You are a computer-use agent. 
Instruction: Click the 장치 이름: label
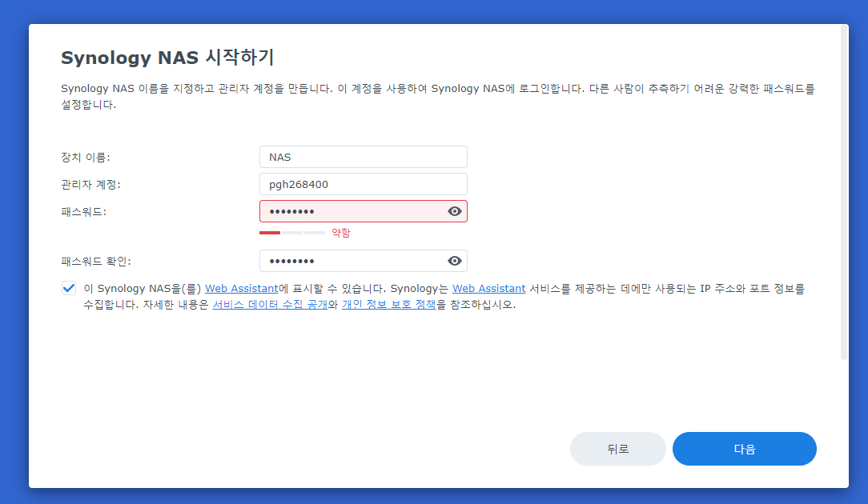85,157
